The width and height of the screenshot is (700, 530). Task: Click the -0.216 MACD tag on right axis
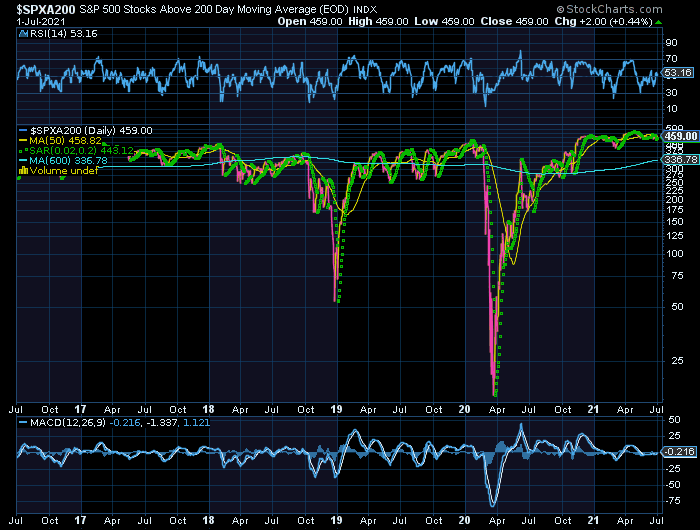[x=678, y=452]
